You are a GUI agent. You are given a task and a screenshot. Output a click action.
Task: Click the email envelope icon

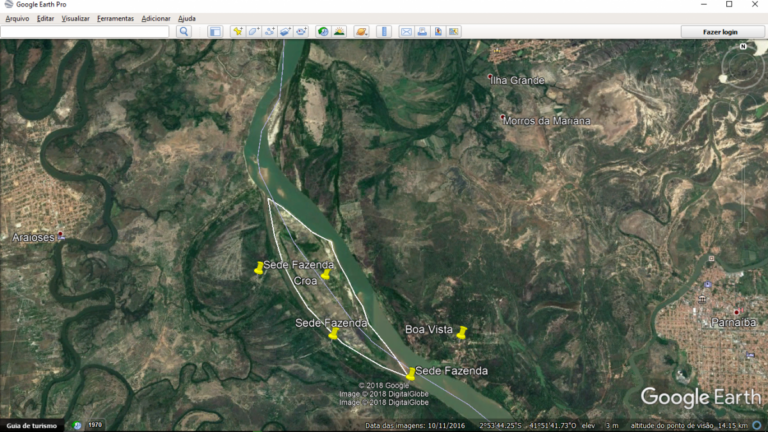406,32
